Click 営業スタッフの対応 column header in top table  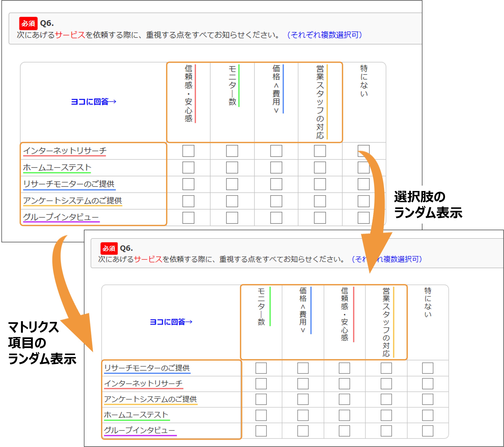click(x=320, y=102)
